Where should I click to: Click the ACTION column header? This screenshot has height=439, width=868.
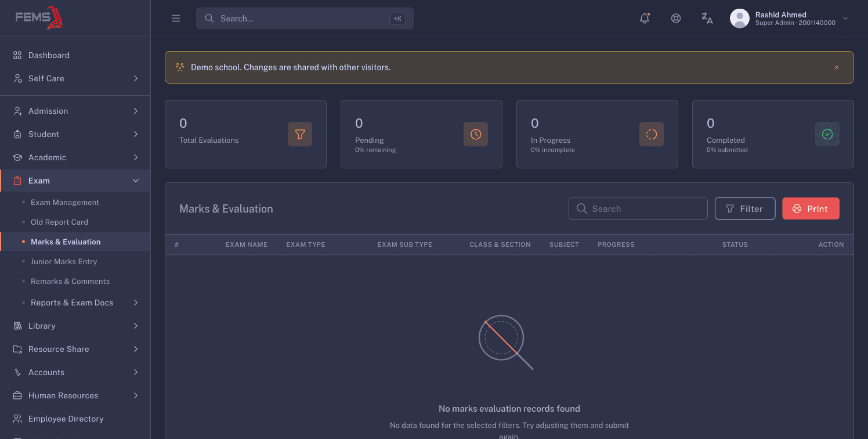click(x=831, y=244)
